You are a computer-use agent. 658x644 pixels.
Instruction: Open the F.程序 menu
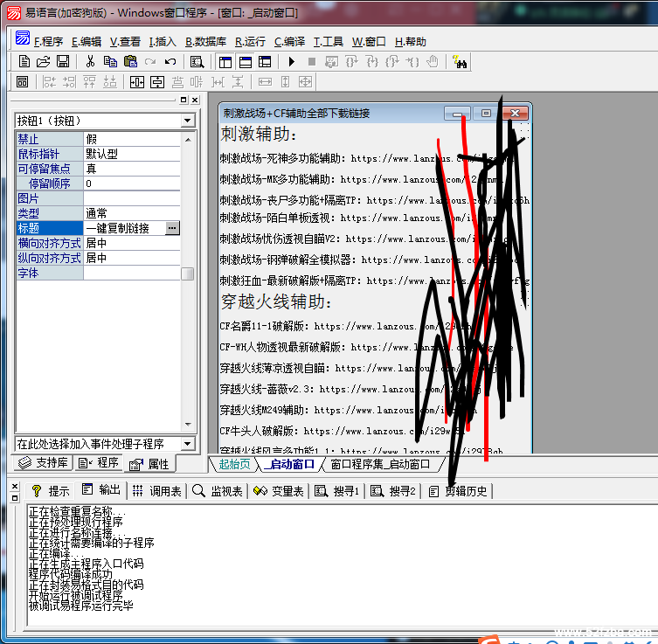pos(48,42)
